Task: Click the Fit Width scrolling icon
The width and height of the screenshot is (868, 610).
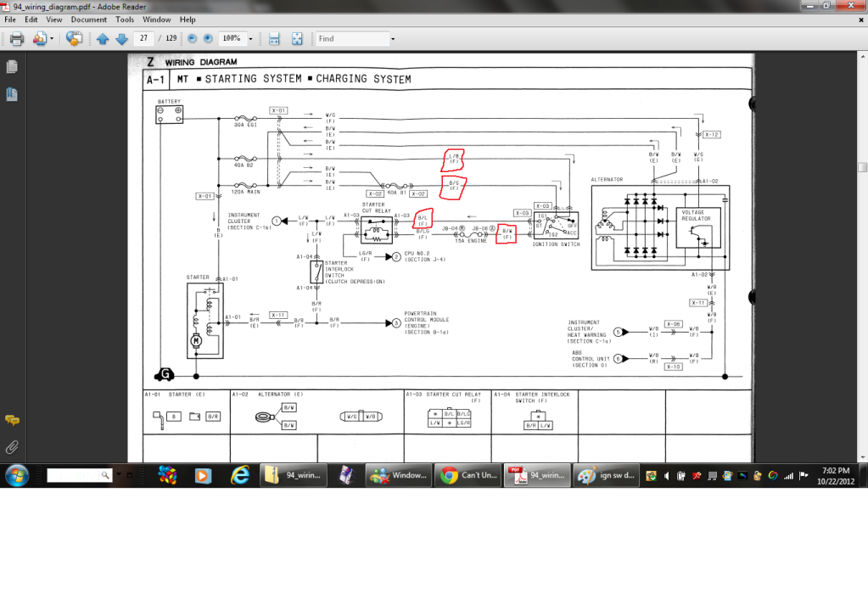Action: tap(274, 39)
